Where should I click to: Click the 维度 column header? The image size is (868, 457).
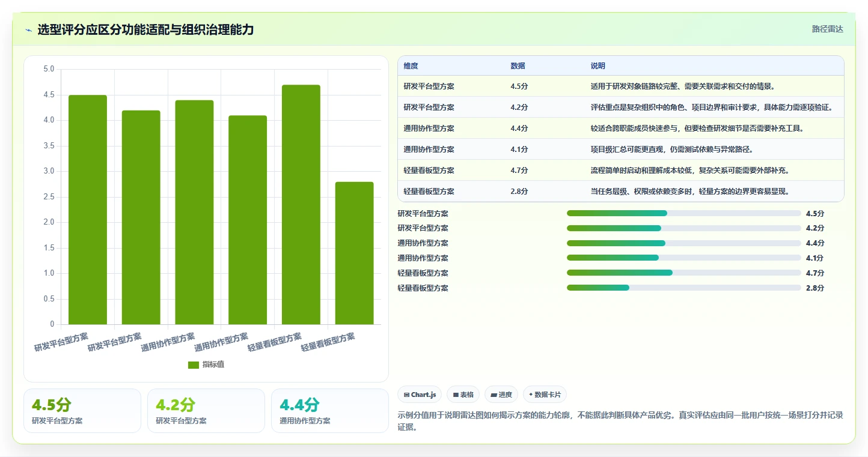click(x=411, y=65)
